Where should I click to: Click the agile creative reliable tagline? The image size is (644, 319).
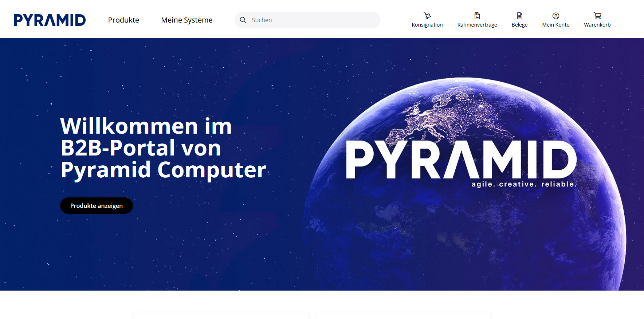524,184
